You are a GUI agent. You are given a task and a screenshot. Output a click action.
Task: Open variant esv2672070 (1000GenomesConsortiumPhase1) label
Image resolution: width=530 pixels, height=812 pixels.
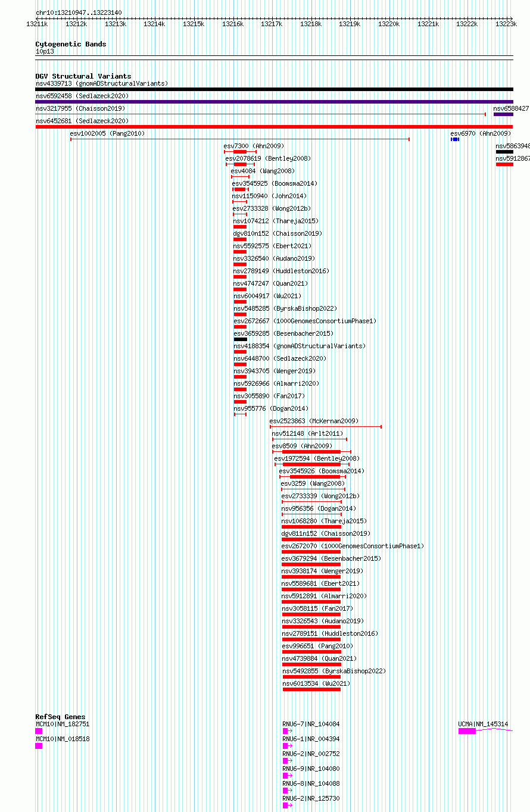pyautogui.click(x=353, y=546)
